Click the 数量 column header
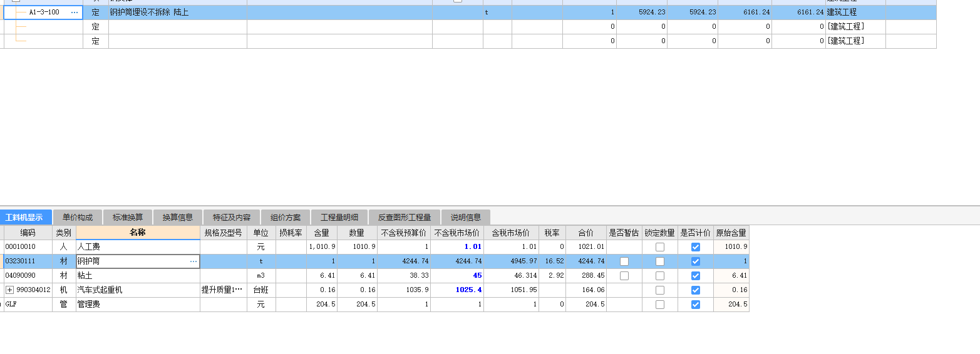 pyautogui.click(x=357, y=233)
